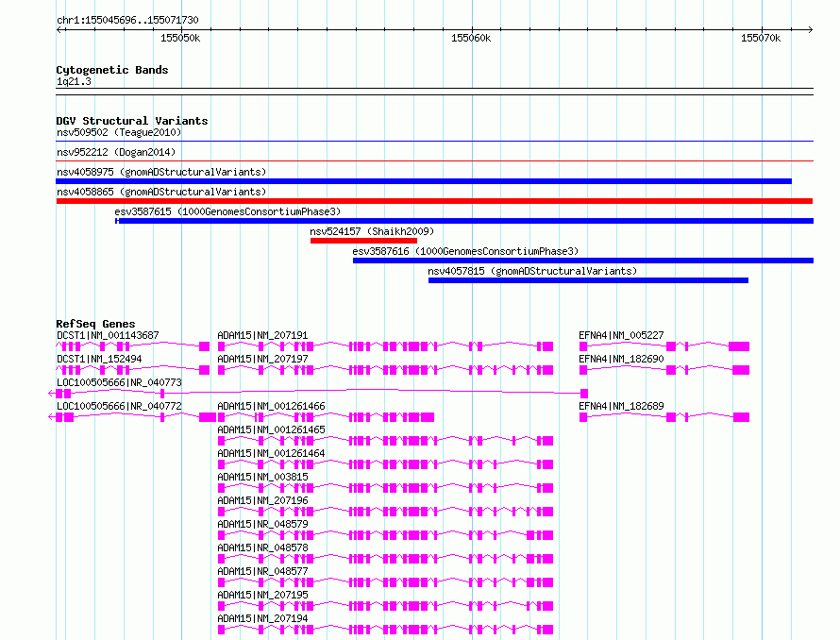This screenshot has height=640, width=840.
Task: Click the 155050k ruler tick label
Action: 180,38
